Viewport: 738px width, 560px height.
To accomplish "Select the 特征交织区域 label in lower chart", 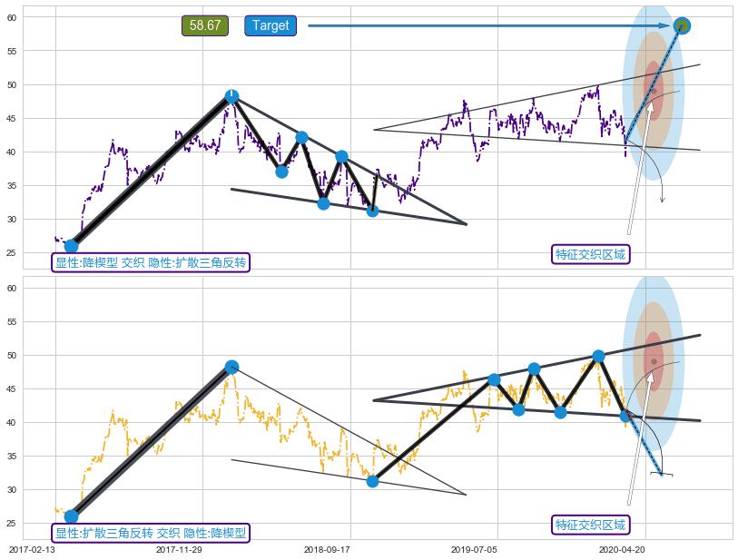I will (x=590, y=525).
